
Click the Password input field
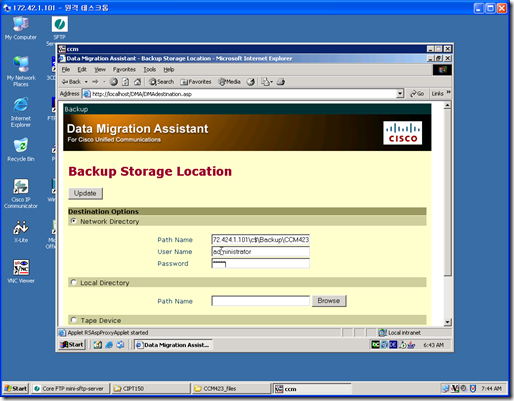click(260, 263)
